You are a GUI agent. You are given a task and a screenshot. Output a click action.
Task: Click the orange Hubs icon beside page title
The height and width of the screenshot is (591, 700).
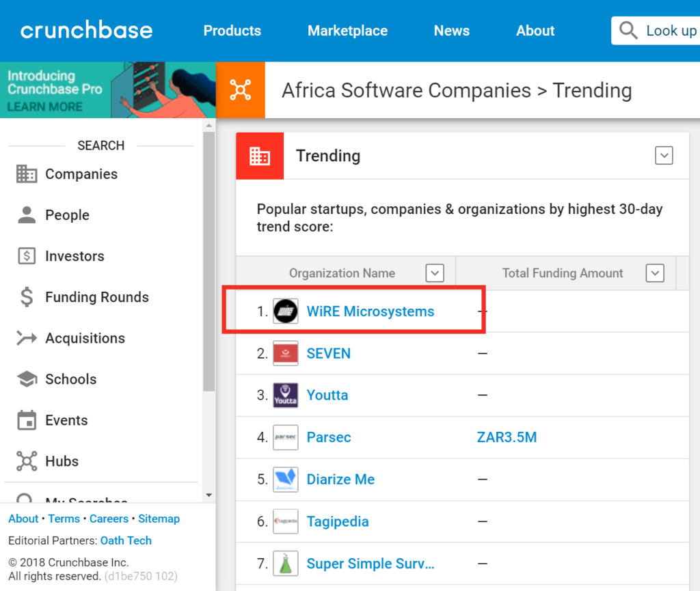click(x=240, y=90)
